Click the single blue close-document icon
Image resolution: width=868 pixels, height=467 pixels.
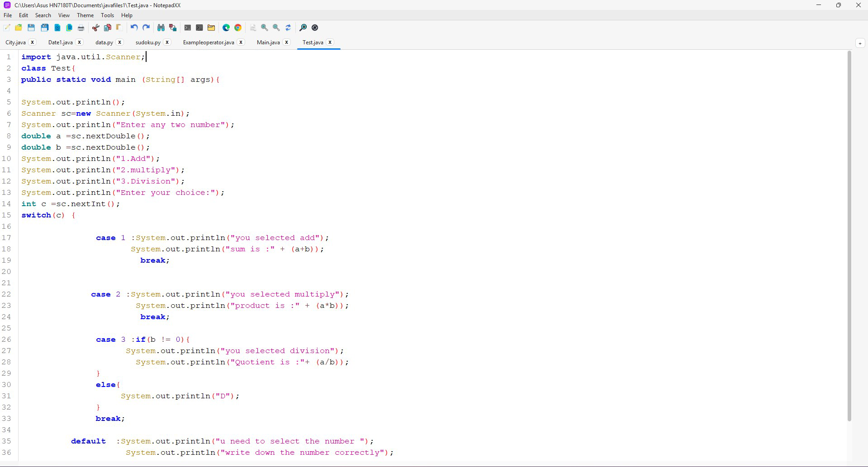pyautogui.click(x=57, y=28)
